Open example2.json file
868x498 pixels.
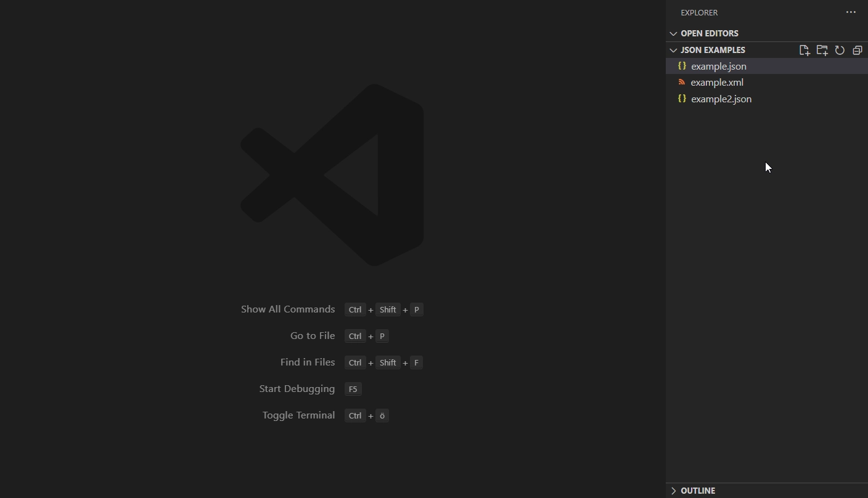point(767,99)
